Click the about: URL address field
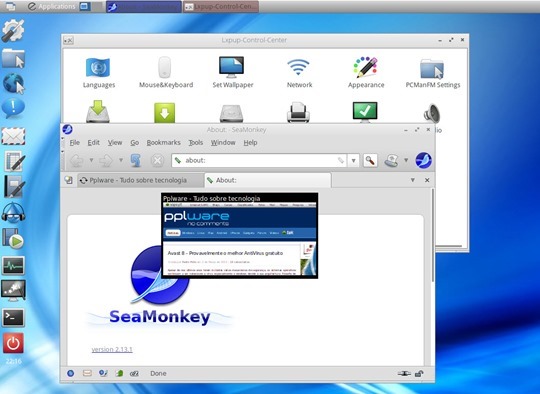Viewport: 540px width, 394px height. [260, 160]
